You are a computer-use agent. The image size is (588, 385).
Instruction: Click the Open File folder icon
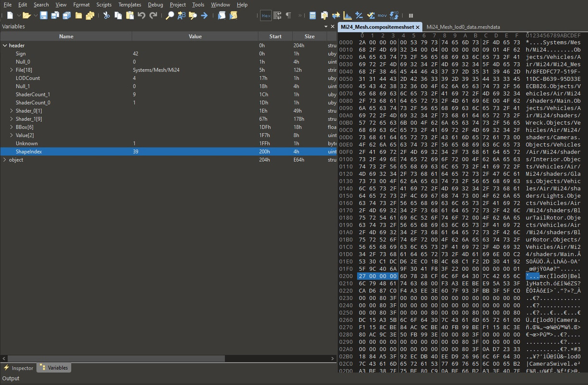tap(26, 15)
